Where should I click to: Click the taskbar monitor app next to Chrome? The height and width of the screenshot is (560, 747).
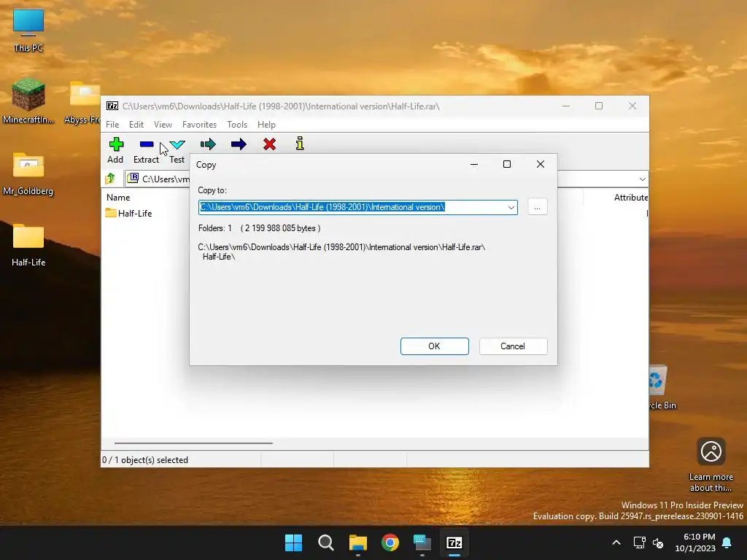tap(422, 542)
